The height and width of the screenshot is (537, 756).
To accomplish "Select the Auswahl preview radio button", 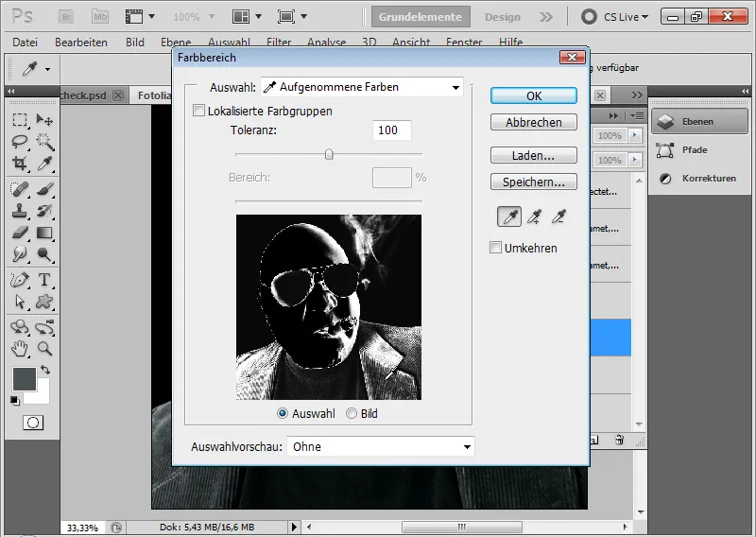I will 283,413.
